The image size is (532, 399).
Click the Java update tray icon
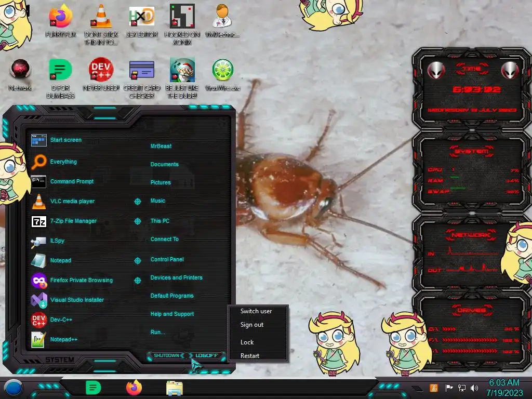click(x=434, y=388)
